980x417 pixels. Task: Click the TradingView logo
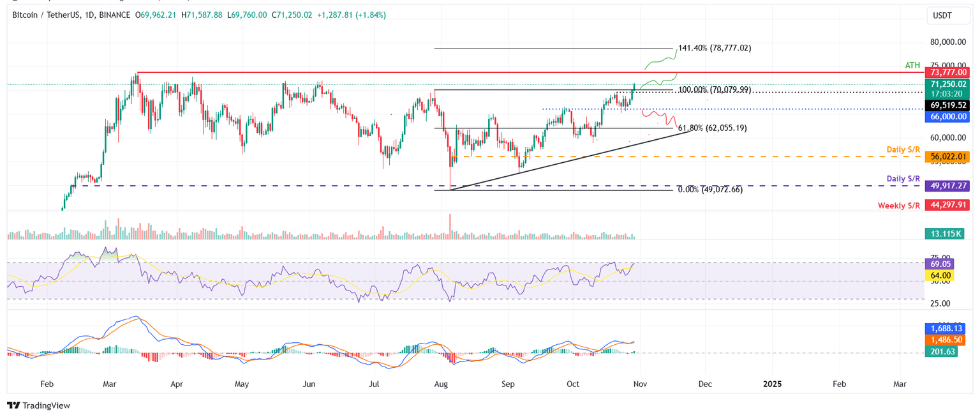point(38,406)
